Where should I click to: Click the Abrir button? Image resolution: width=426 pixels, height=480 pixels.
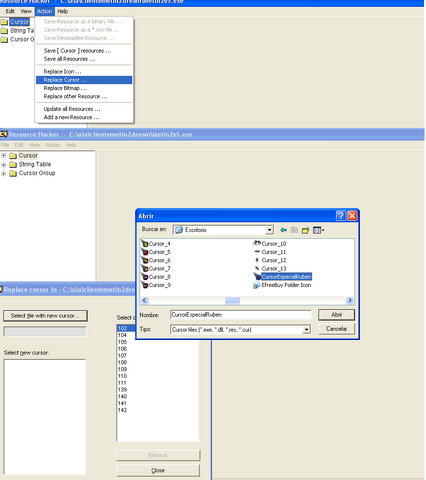[336, 315]
